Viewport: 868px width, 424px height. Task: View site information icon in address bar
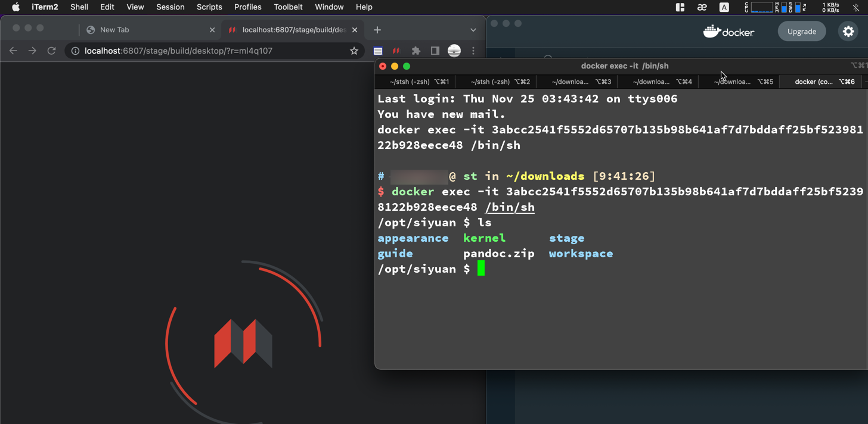click(x=75, y=51)
